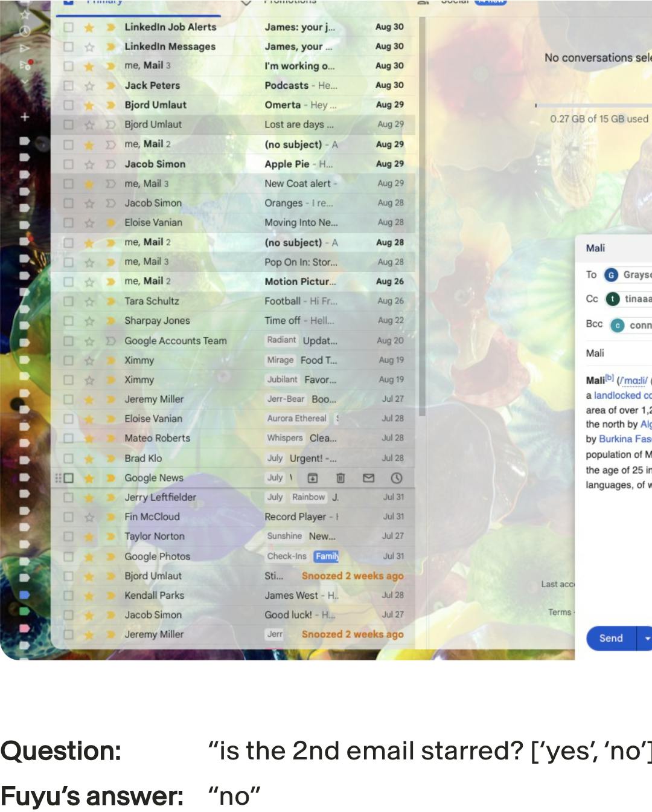Click importance marker on Mateo Roberts row
The width and height of the screenshot is (652, 812).
[110, 439]
